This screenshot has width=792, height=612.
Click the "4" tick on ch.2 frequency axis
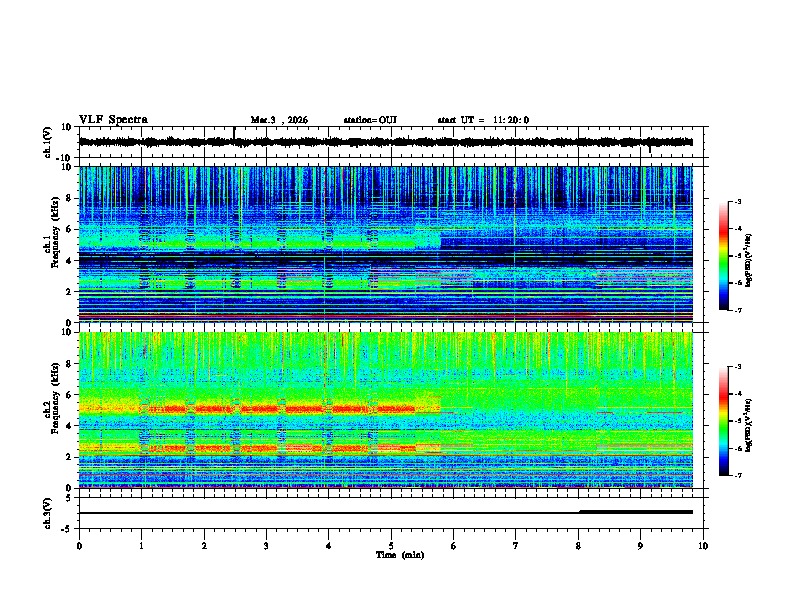70,426
